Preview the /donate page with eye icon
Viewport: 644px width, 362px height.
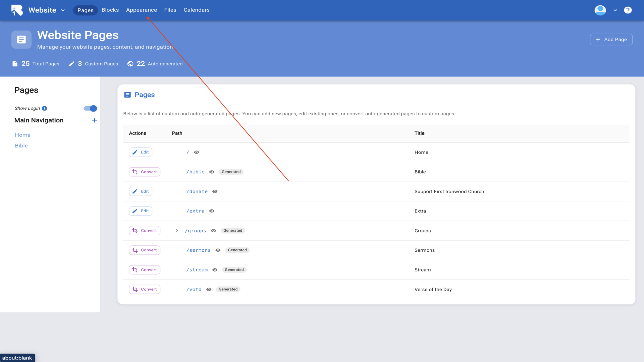pyautogui.click(x=215, y=191)
